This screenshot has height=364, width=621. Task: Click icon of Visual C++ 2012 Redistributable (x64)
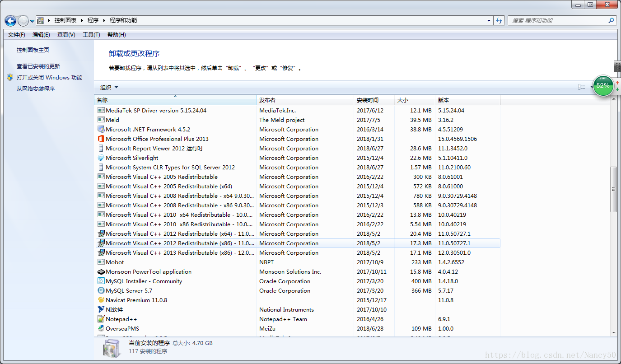tap(101, 233)
